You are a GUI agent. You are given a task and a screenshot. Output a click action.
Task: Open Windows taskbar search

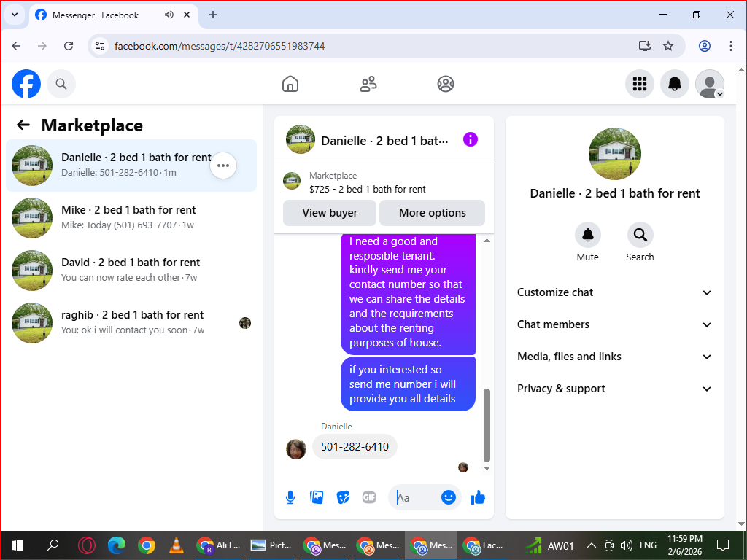click(x=53, y=545)
